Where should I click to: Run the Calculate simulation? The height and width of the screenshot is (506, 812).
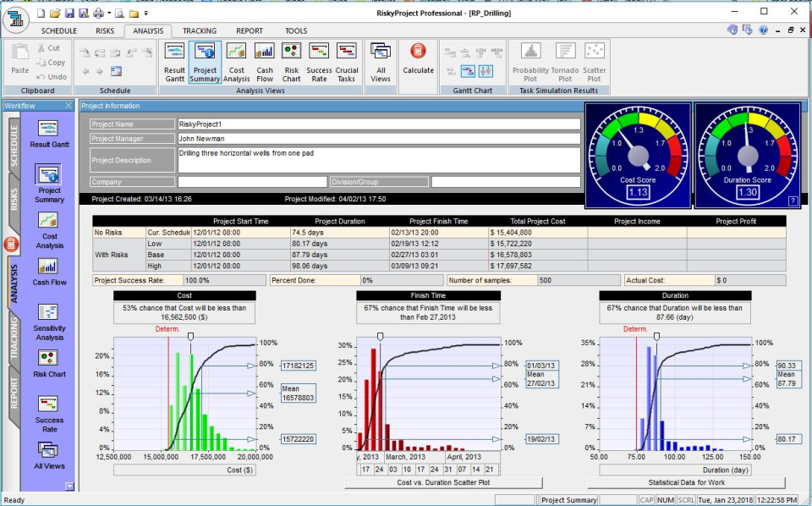pyautogui.click(x=418, y=60)
